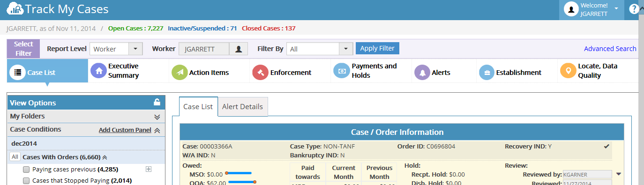Click the Track My Cases logo icon
Image resolution: width=644 pixels, height=185 pixels.
(x=15, y=8)
